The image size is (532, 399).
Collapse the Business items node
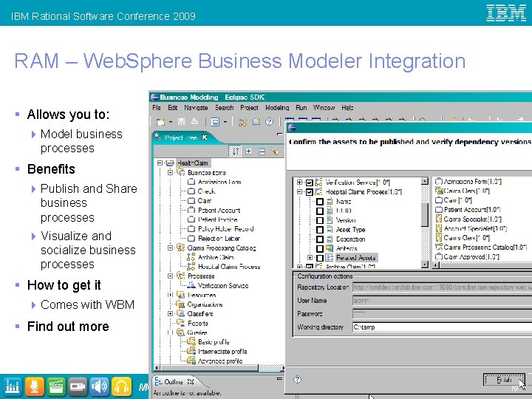pos(171,172)
